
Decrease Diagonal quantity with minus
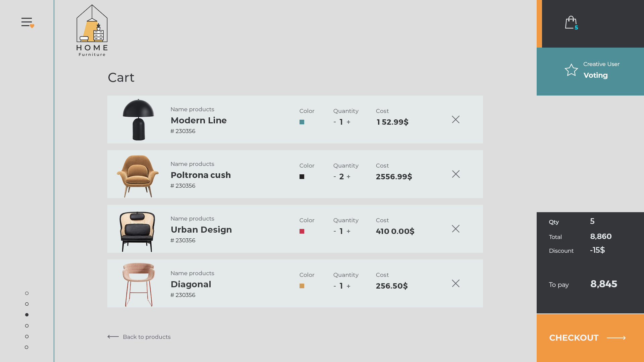coord(335,286)
